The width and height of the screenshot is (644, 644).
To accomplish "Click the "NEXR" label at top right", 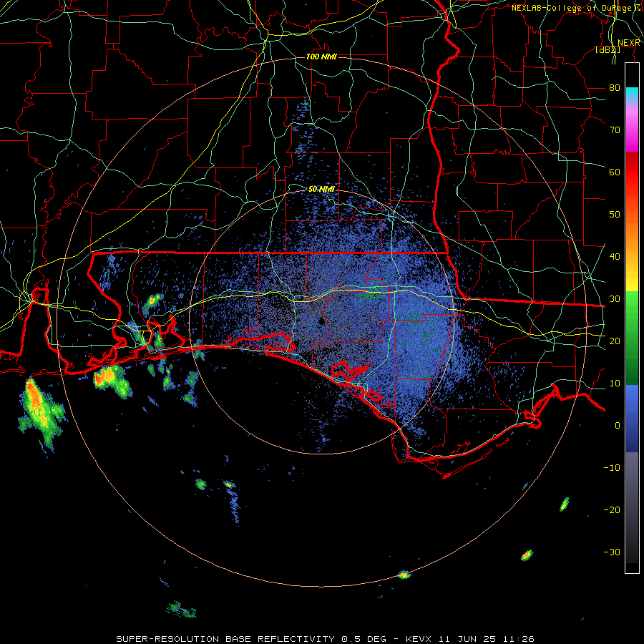I will pos(629,43).
